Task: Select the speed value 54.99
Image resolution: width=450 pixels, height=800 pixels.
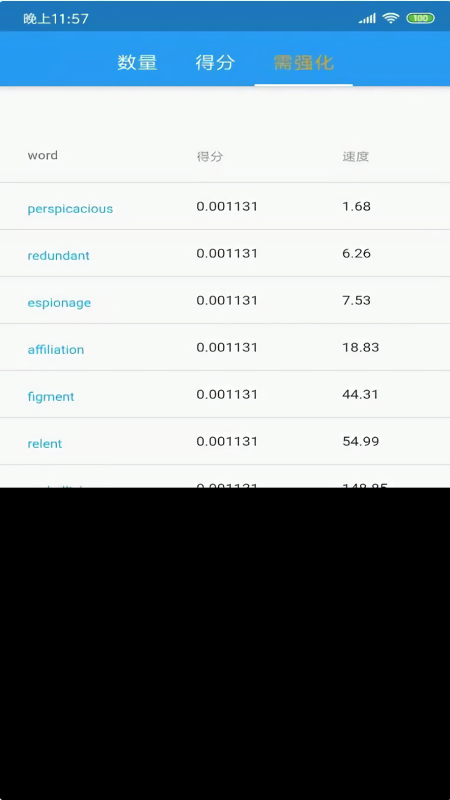Action: (361, 441)
